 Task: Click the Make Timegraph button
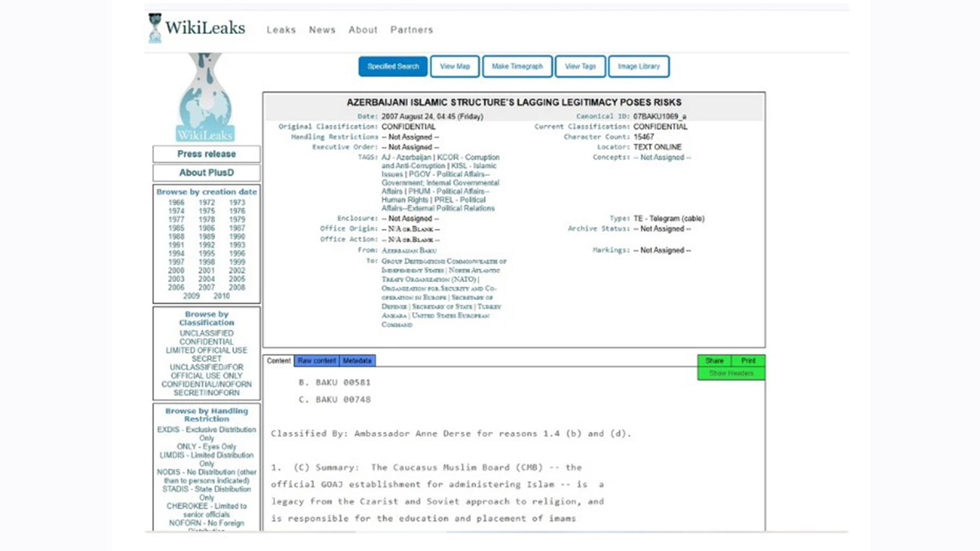coord(517,66)
